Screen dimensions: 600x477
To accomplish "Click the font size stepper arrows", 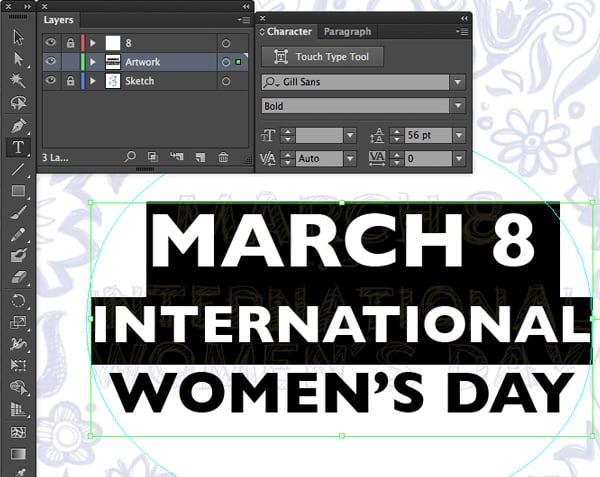I will coord(287,135).
